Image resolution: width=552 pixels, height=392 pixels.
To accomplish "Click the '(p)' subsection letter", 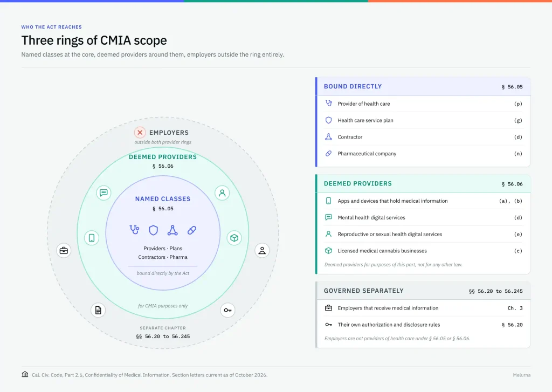I will point(518,104).
